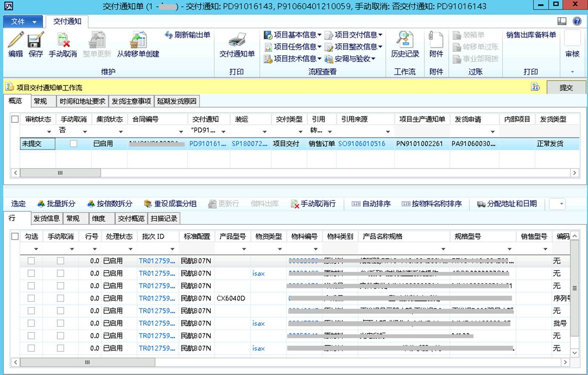The width and height of the screenshot is (588, 375).
Task: Switch to 时间和地址要求 tab
Action: point(82,101)
